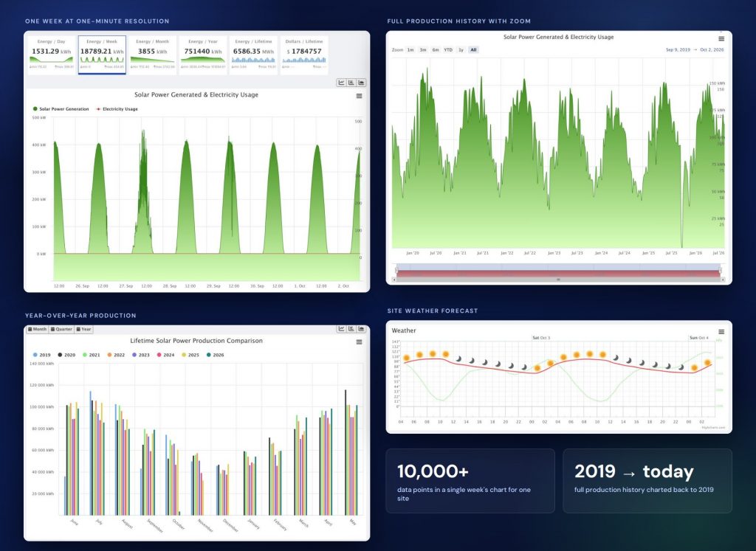The image size is (756, 551).
Task: Open hamburger menu of full production history chart
Action: point(721,38)
